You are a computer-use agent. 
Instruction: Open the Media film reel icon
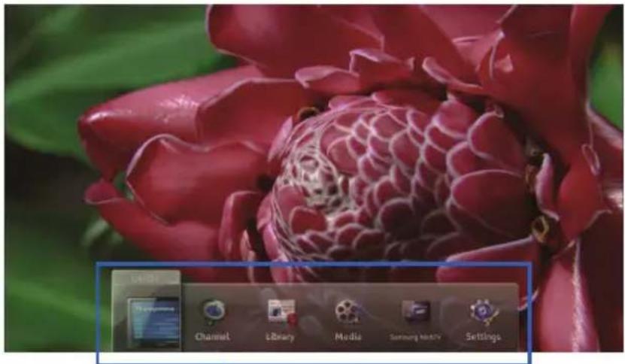tap(347, 311)
